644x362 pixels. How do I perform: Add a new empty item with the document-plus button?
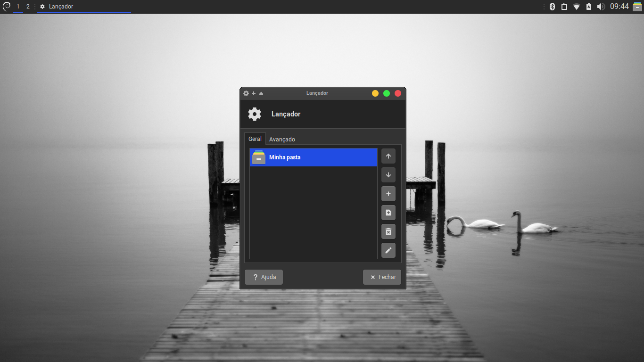[388, 213]
